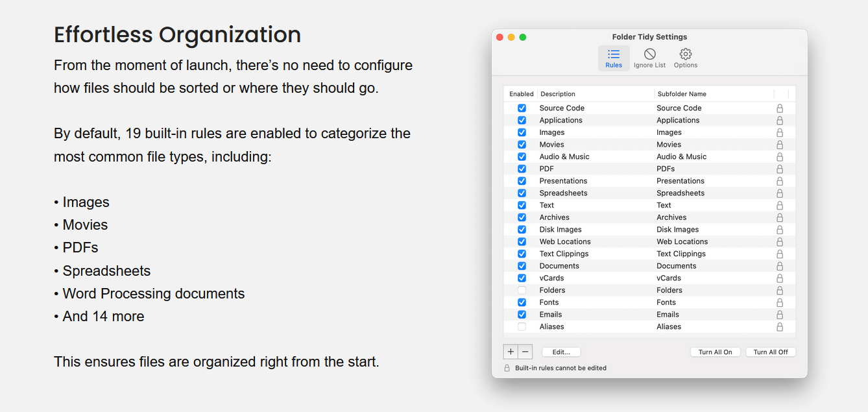The image size is (868, 412).
Task: Toggle the Text rule checkbox
Action: click(522, 205)
